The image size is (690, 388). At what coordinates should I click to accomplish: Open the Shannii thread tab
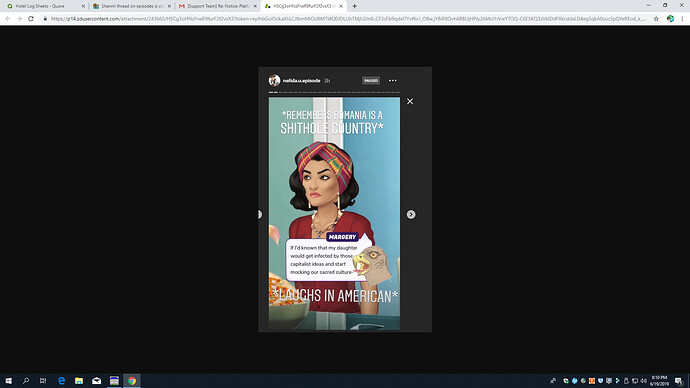[x=131, y=6]
